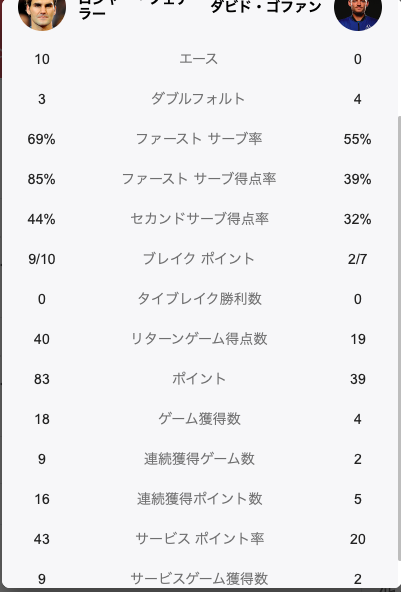The image size is (401, 592).
Task: Select the エース stat row label
Action: click(199, 59)
